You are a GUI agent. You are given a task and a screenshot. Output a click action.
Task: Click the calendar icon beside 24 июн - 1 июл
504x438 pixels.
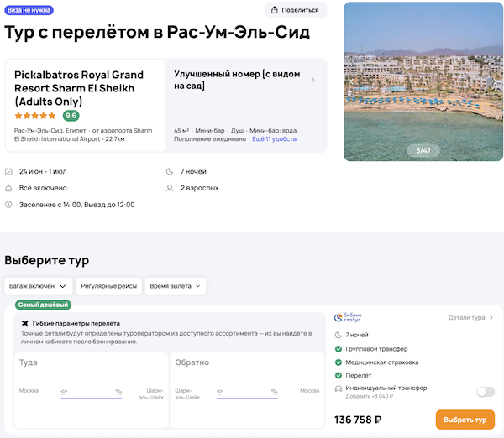pyautogui.click(x=9, y=171)
